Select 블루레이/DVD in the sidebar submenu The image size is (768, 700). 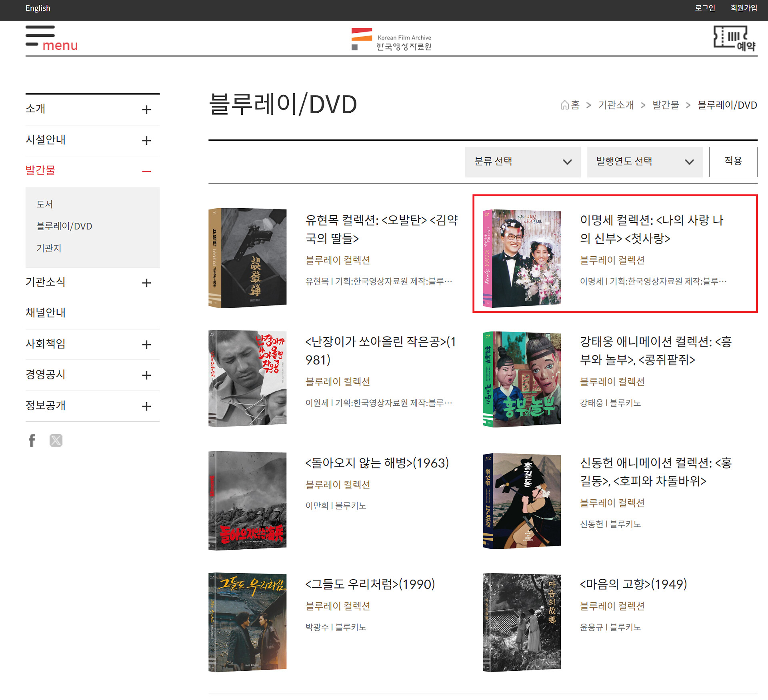tap(64, 226)
